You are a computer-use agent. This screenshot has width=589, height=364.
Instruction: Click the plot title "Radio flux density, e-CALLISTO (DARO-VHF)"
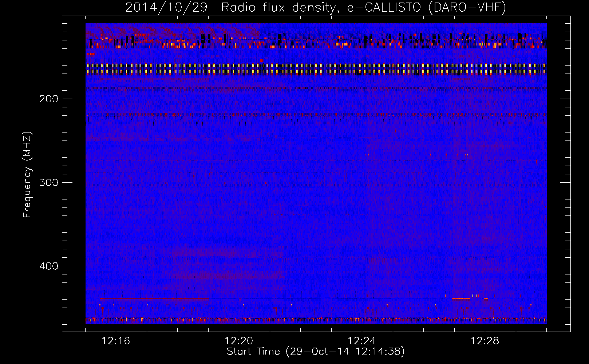pyautogui.click(x=363, y=7)
